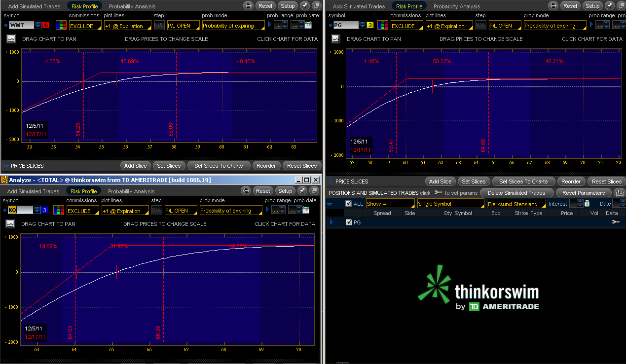Open Add Simulated Trades tab in WMT panel
Image resolution: width=626 pixels, height=364 pixels.
click(x=34, y=6)
